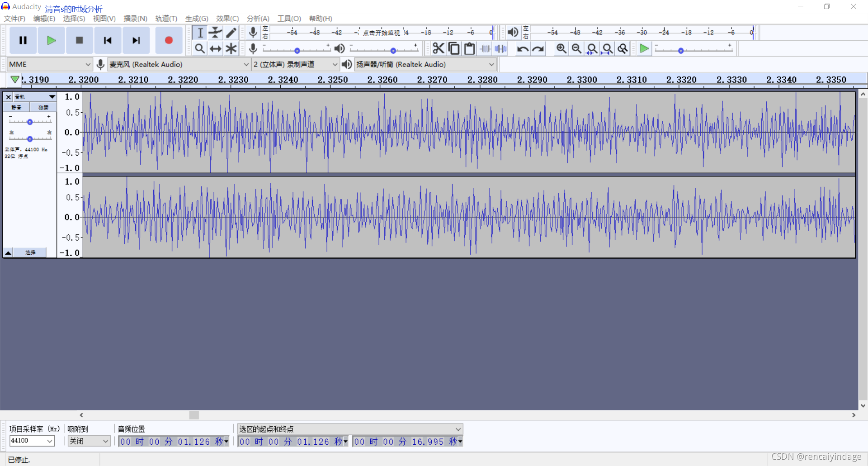868x466 pixels.
Task: Open the 文件(F) menu
Action: 14,19
